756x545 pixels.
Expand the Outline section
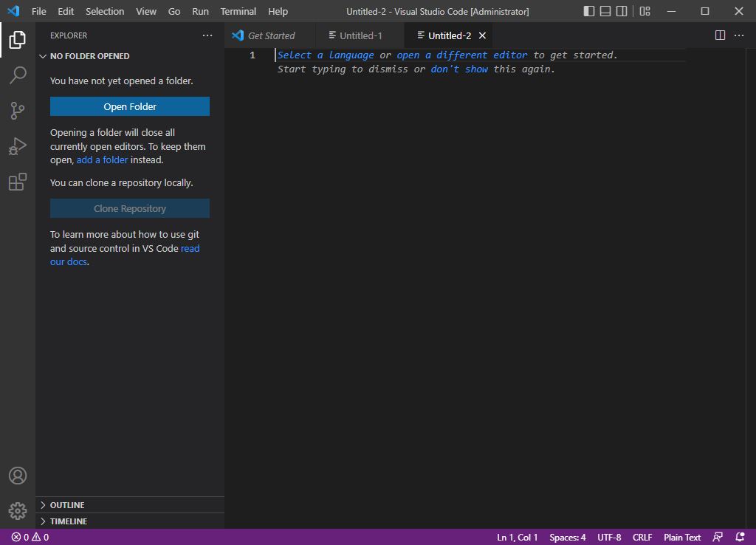(x=130, y=505)
